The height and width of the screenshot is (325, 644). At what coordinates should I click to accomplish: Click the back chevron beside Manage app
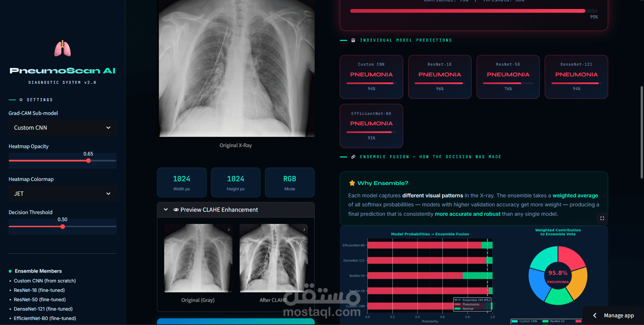click(595, 315)
